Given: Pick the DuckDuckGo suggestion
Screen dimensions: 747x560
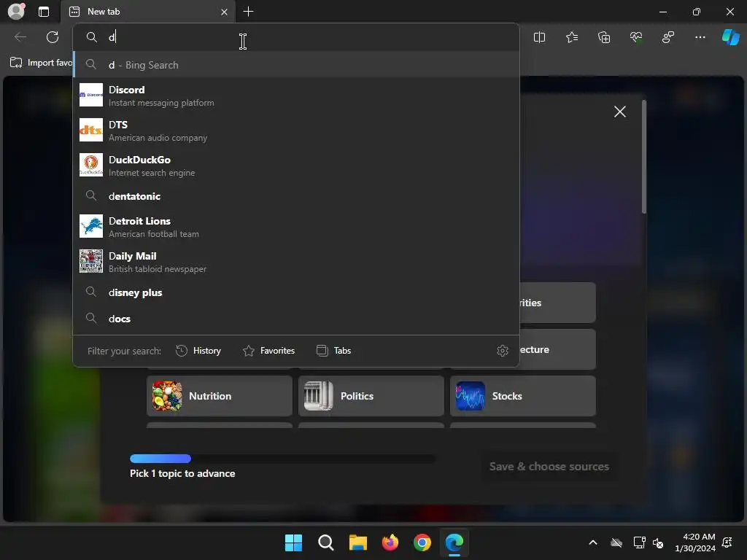Looking at the screenshot, I should (x=296, y=166).
